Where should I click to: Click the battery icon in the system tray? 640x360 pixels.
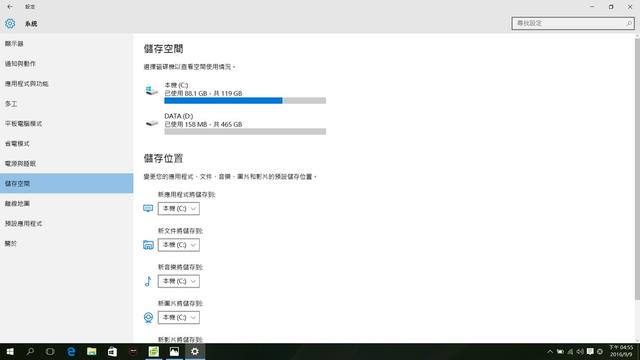[x=560, y=351]
